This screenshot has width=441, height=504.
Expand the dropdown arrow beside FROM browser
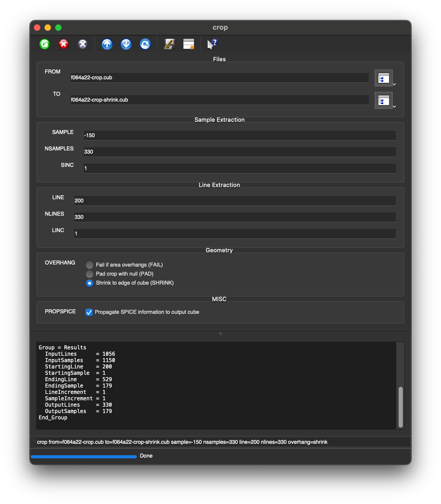[394, 84]
